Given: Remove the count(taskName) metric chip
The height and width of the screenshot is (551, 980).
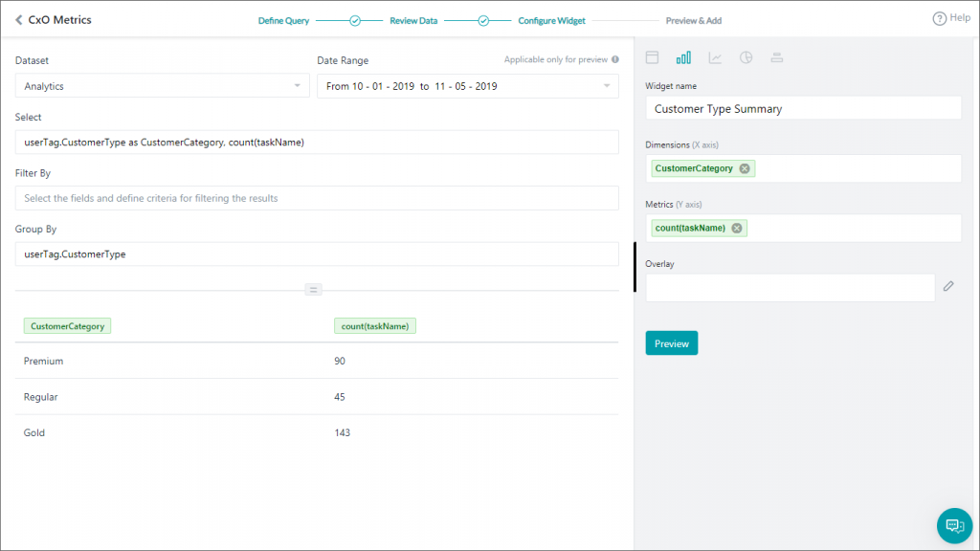Looking at the screenshot, I should [x=736, y=228].
